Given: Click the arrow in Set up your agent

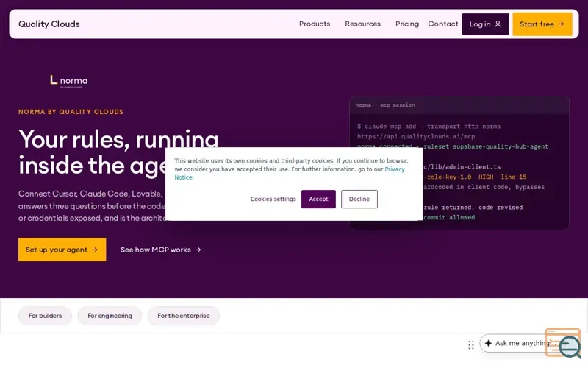Looking at the screenshot, I should pyautogui.click(x=95, y=250).
